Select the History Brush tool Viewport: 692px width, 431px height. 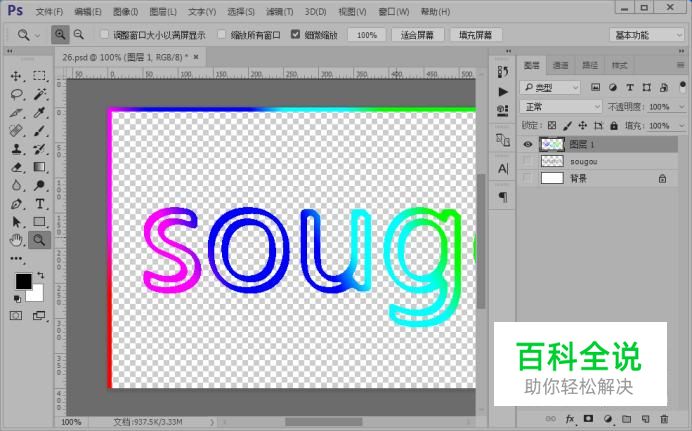[40, 149]
